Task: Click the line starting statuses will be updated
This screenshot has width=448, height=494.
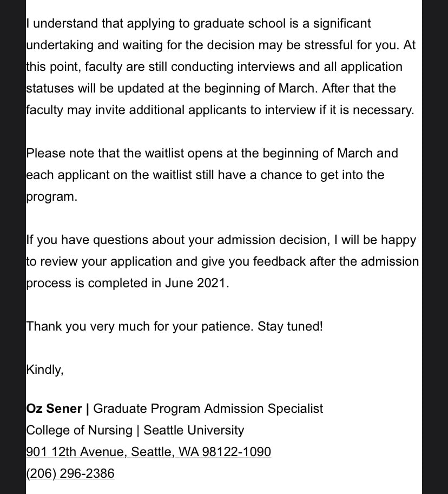Action: pos(211,89)
